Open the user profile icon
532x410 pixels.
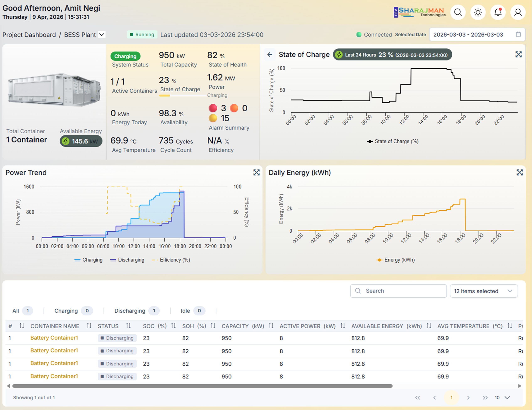[x=518, y=12]
